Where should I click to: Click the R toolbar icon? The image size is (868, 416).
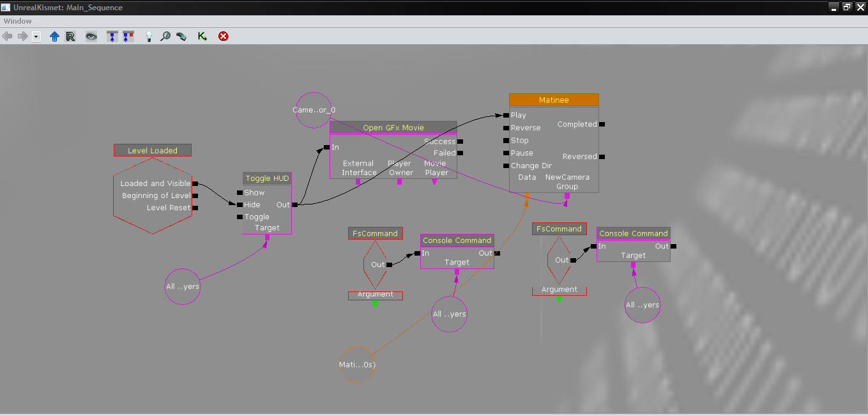pyautogui.click(x=70, y=36)
